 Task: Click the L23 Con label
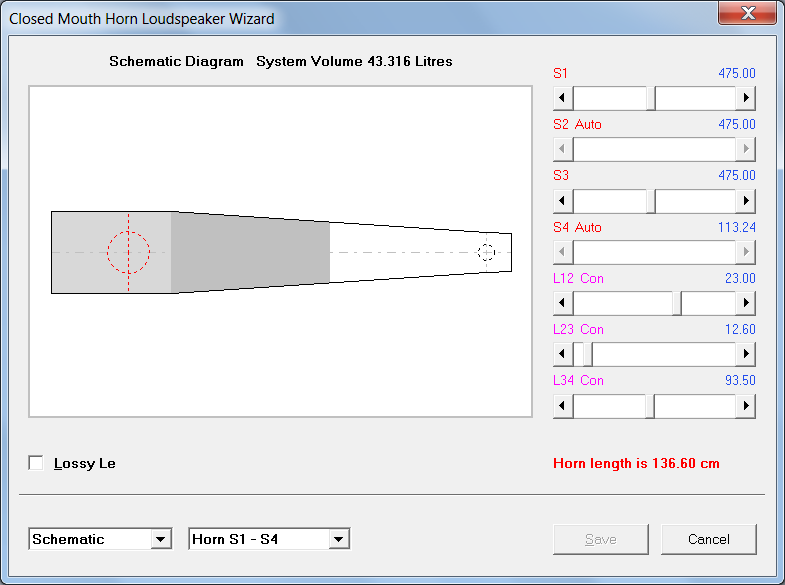point(578,329)
